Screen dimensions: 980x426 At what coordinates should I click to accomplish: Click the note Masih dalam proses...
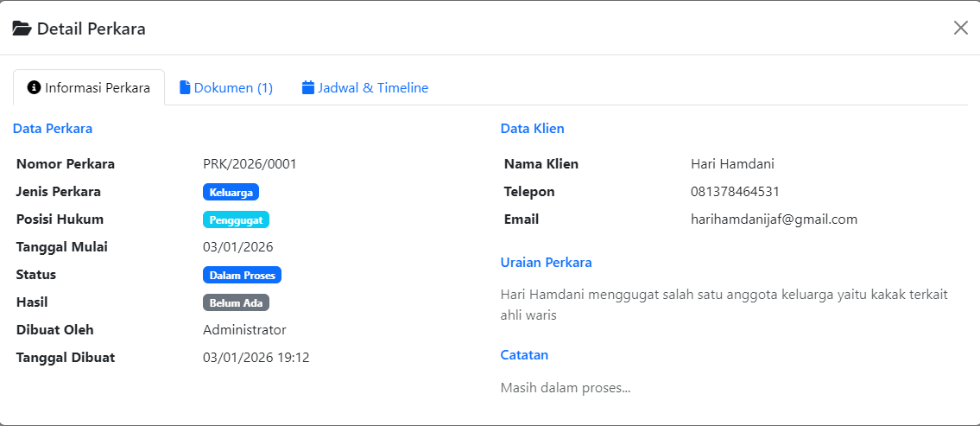[x=566, y=388]
